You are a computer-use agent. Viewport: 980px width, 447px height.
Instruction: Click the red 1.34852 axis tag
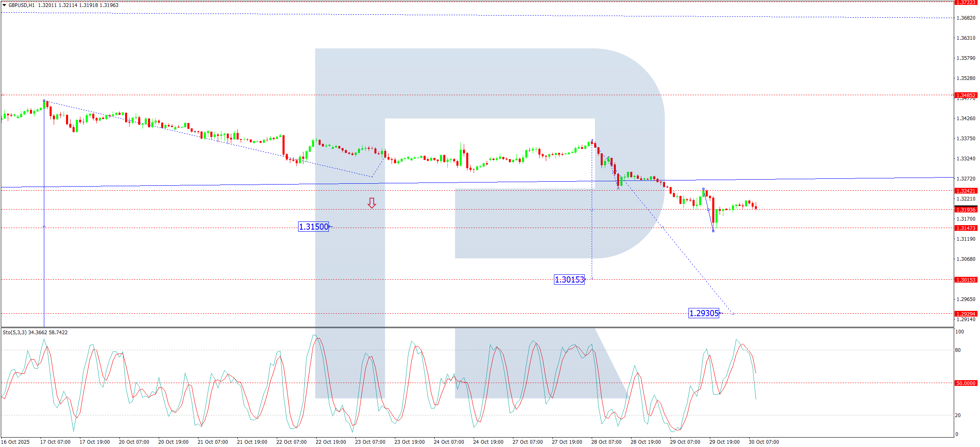point(966,95)
